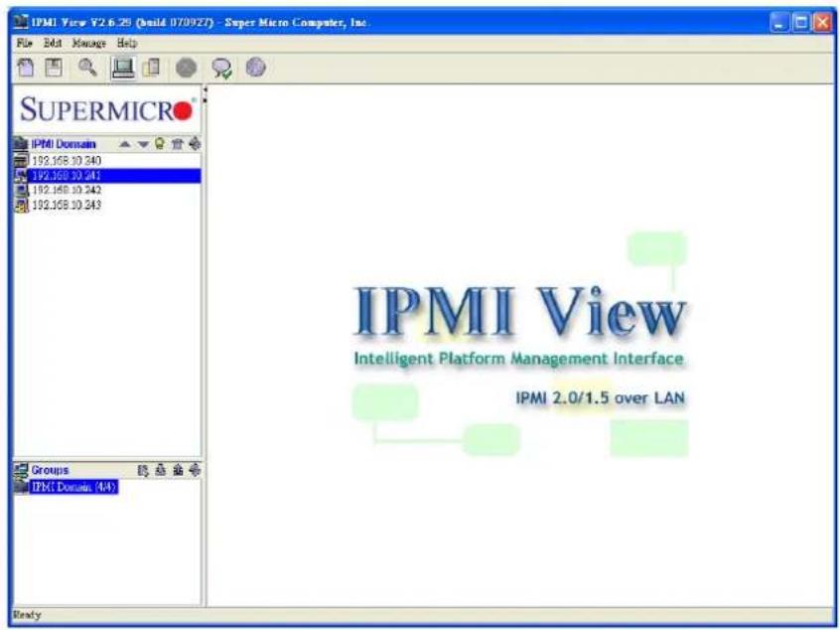The height and width of the screenshot is (630, 840).
Task: Click the gray octagon stop icon
Action: [x=187, y=69]
